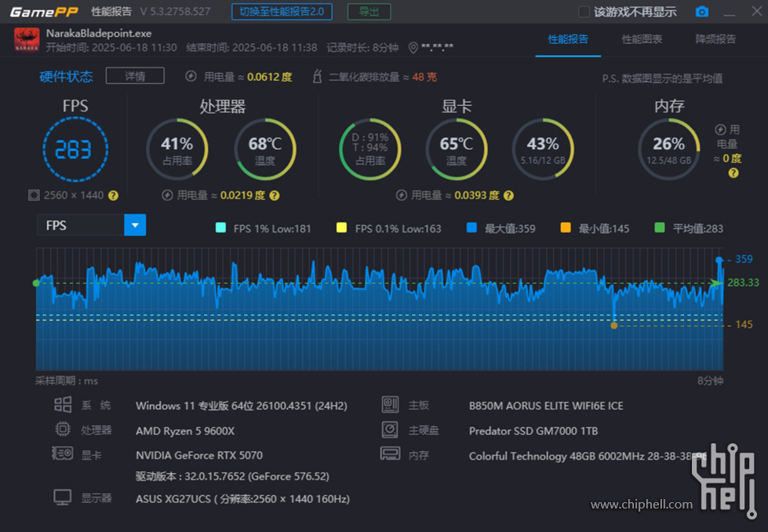
Task: Click FPS 0.1% Low yellow swatch
Action: pos(342,228)
